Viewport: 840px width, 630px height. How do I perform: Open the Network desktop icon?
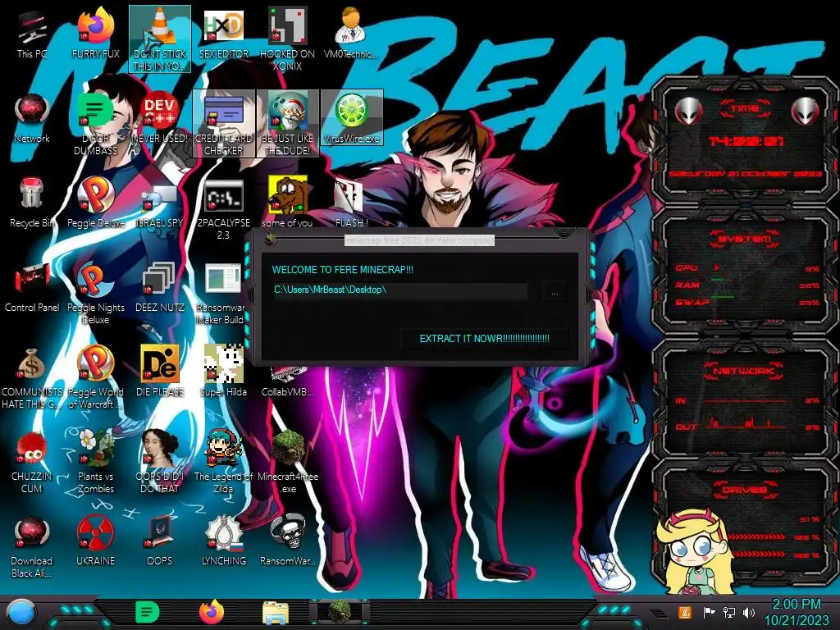[32, 119]
